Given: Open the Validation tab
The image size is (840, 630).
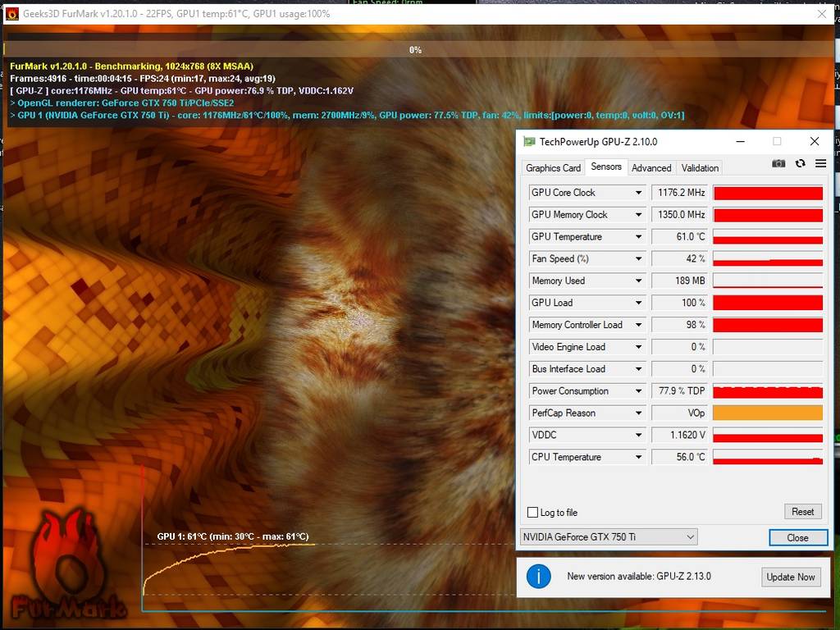Looking at the screenshot, I should 700,167.
